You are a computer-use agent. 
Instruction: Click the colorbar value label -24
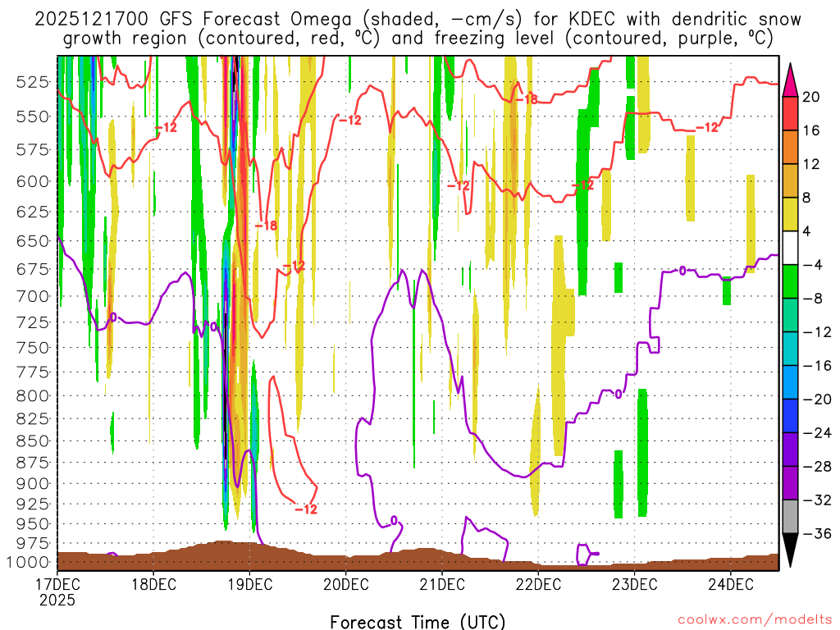click(x=817, y=433)
